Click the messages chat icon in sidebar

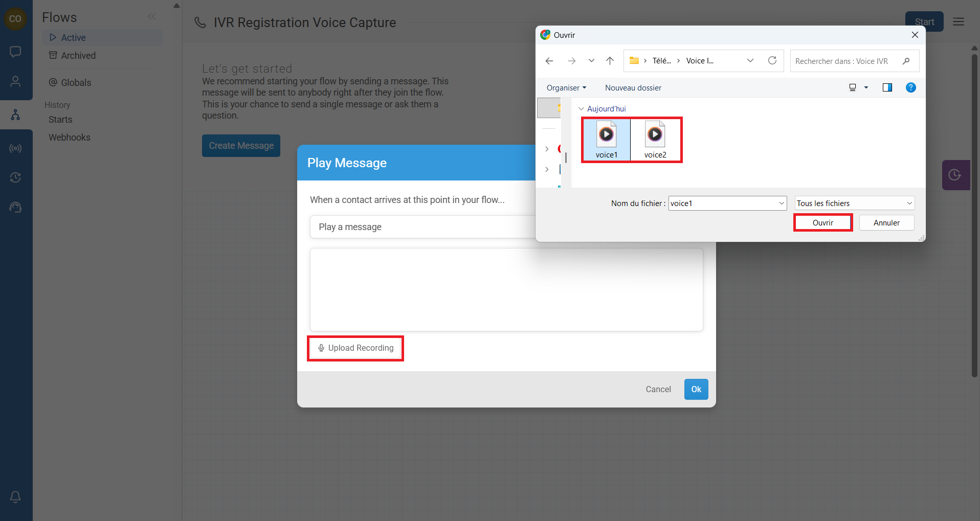(x=15, y=52)
